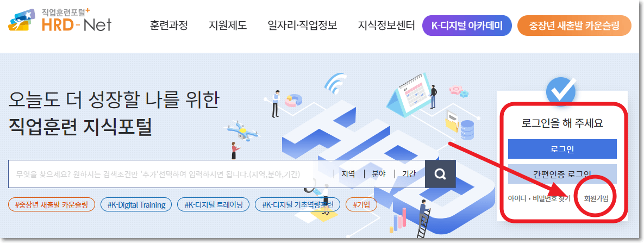Image resolution: width=644 pixels, height=243 pixels.
Task: Click the 회원가입 link
Action: coord(596,198)
